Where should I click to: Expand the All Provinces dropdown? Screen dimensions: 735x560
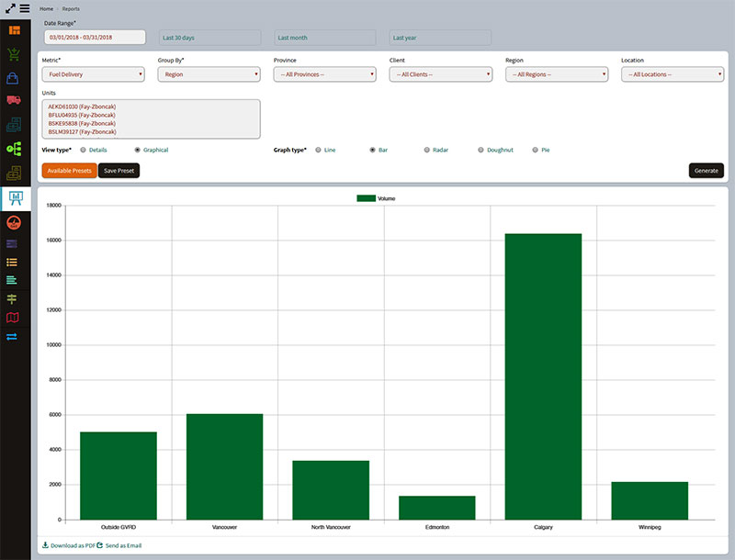click(x=325, y=74)
